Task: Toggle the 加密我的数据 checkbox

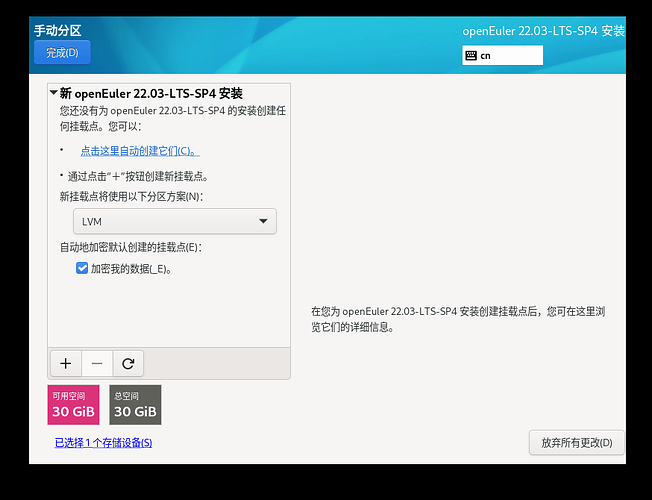Action: (x=82, y=268)
